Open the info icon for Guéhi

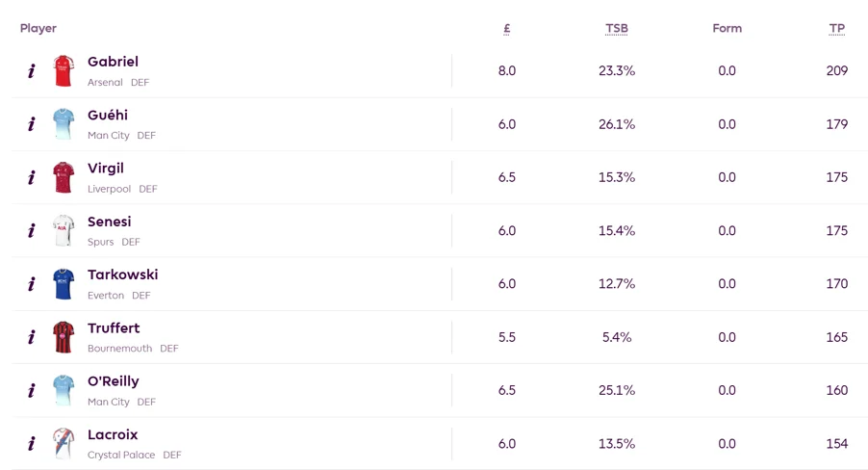tap(32, 124)
